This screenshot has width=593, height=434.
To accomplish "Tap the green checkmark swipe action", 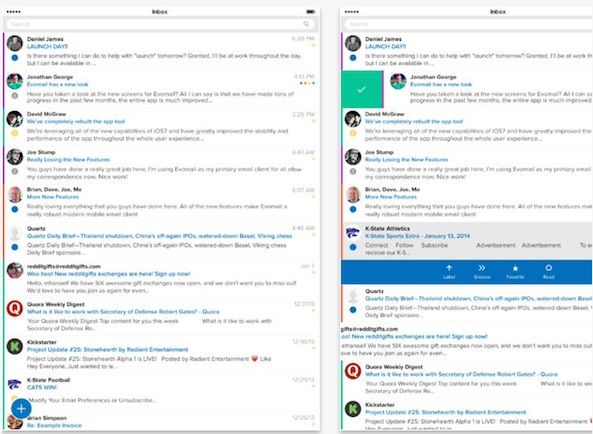I will pyautogui.click(x=362, y=89).
